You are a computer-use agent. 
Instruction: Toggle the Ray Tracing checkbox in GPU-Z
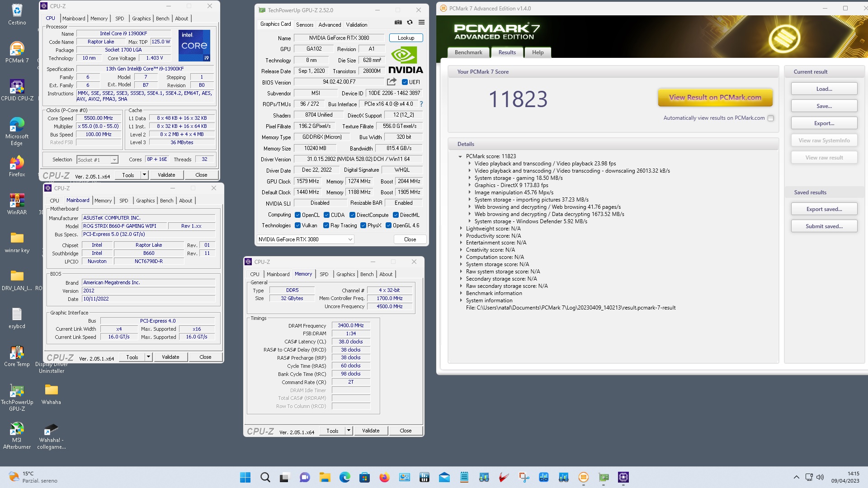pos(326,225)
